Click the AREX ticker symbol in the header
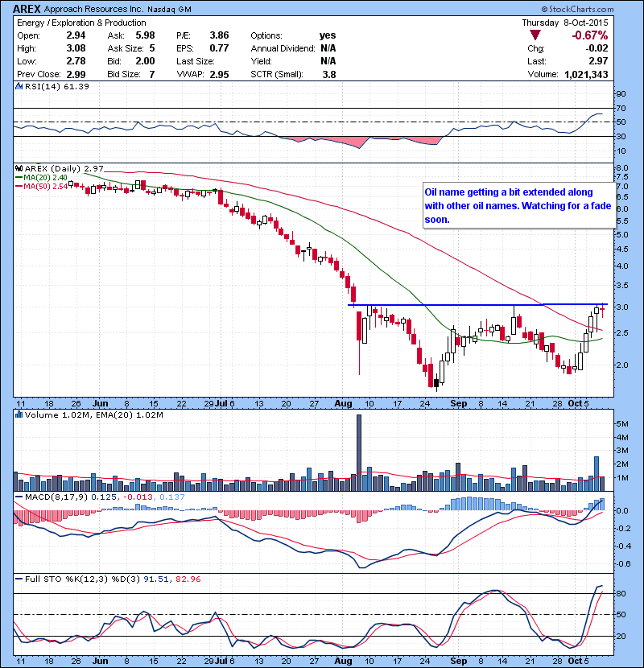644x668 pixels. 27,9
